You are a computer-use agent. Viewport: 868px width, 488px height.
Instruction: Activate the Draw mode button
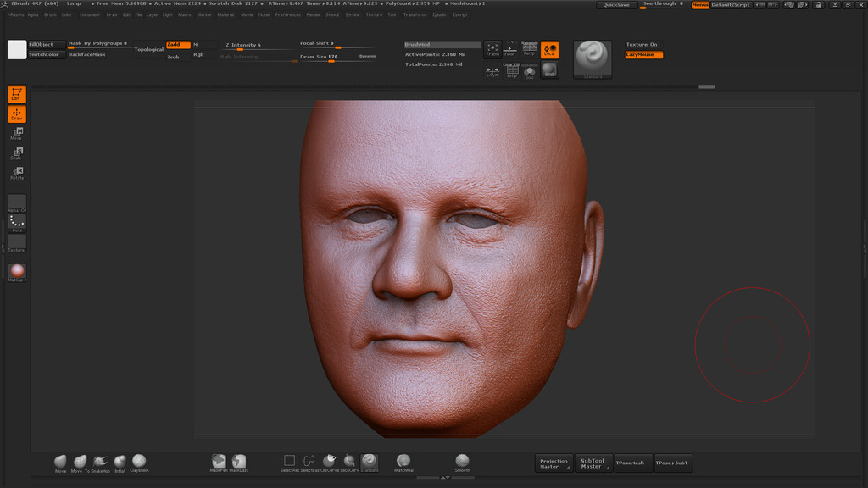[17, 114]
